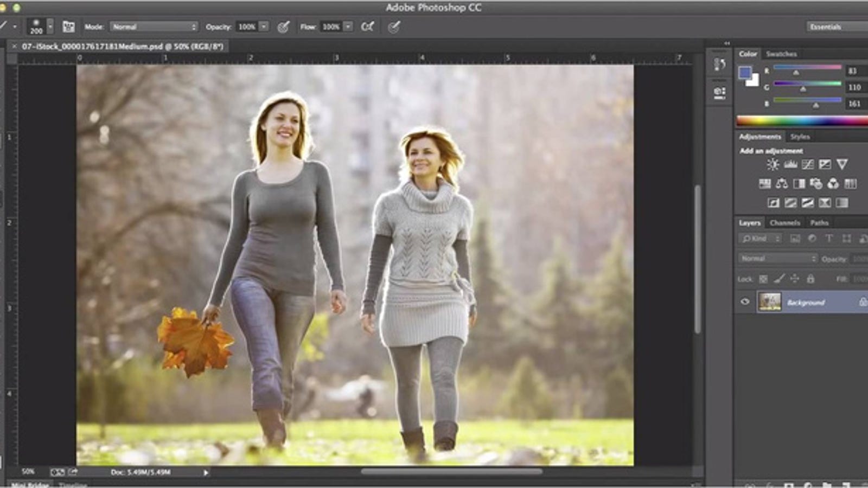The height and width of the screenshot is (488, 868).
Task: Enable airbrush-style build-up effects
Action: (x=367, y=27)
